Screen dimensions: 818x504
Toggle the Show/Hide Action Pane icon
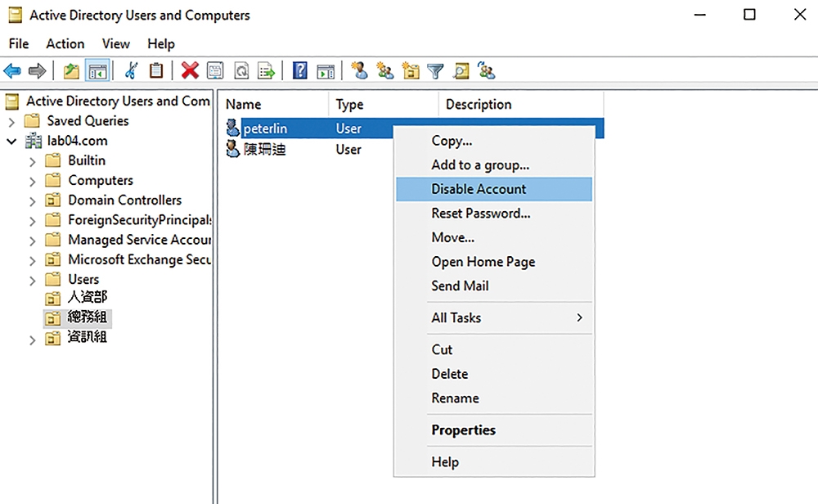click(326, 71)
